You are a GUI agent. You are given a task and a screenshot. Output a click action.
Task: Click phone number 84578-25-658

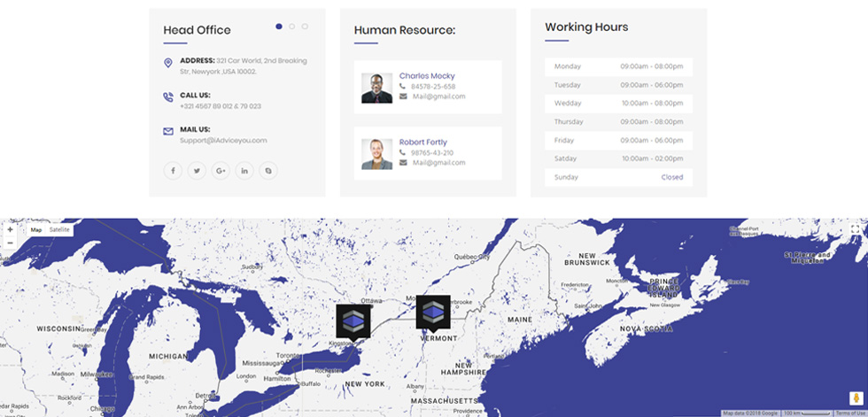tap(433, 86)
